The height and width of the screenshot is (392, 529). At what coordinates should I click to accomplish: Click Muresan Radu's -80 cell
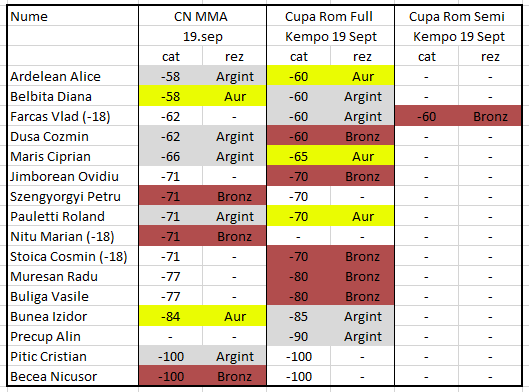point(299,276)
